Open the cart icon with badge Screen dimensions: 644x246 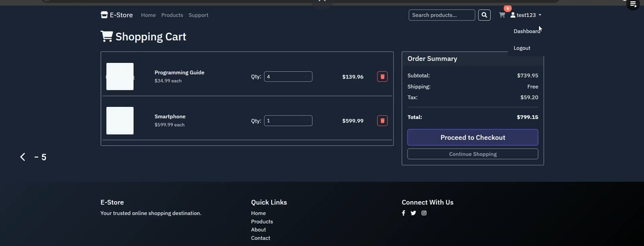(502, 14)
